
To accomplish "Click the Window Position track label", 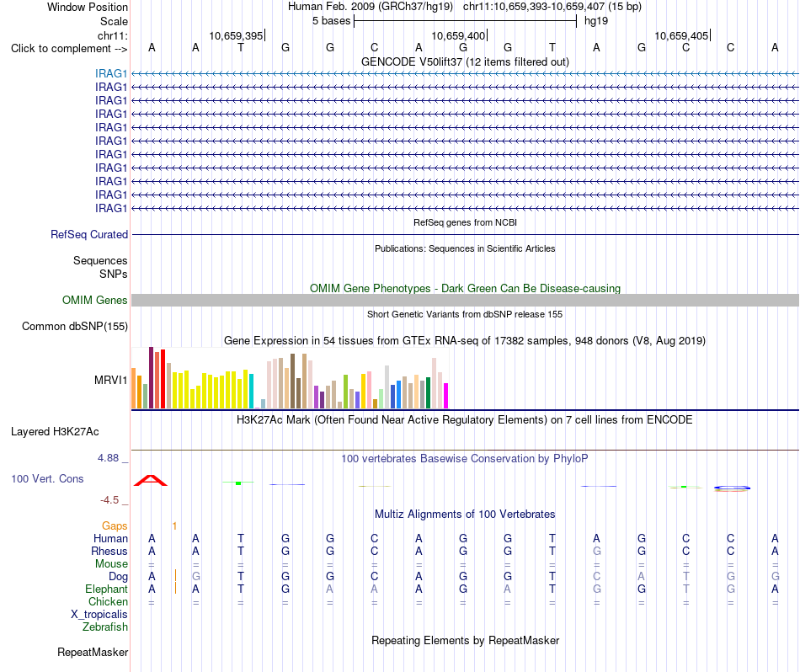I will coord(88,7).
